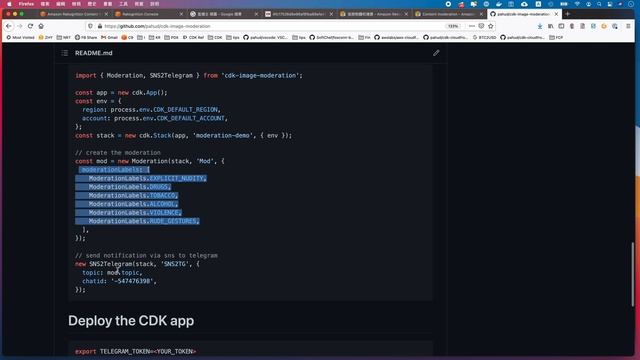Open Firefox library icon
This screenshot has width=640, height=360.
coord(551,26)
